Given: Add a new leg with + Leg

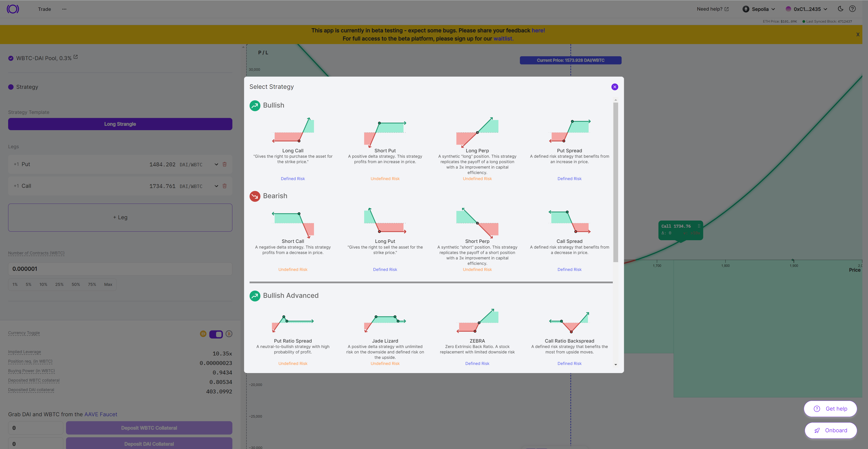Looking at the screenshot, I should (120, 217).
